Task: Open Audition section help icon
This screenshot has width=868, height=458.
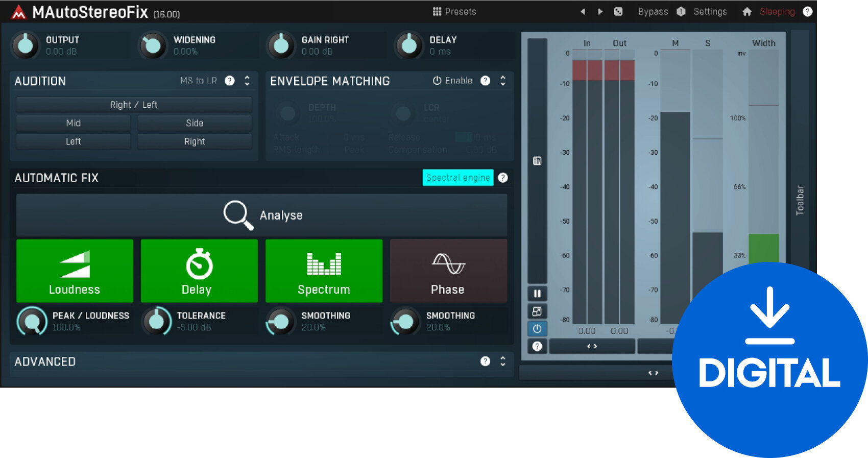Action: coord(230,81)
